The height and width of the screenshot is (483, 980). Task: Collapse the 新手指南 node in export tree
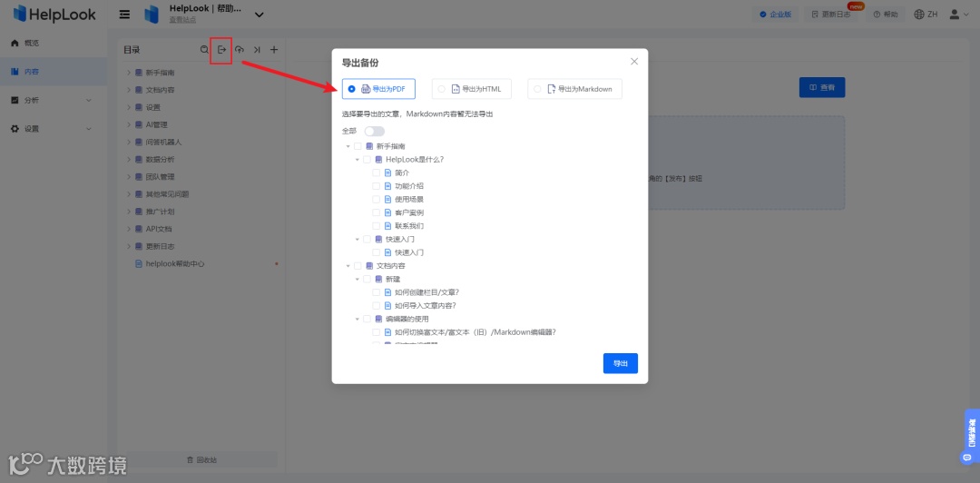coord(348,146)
